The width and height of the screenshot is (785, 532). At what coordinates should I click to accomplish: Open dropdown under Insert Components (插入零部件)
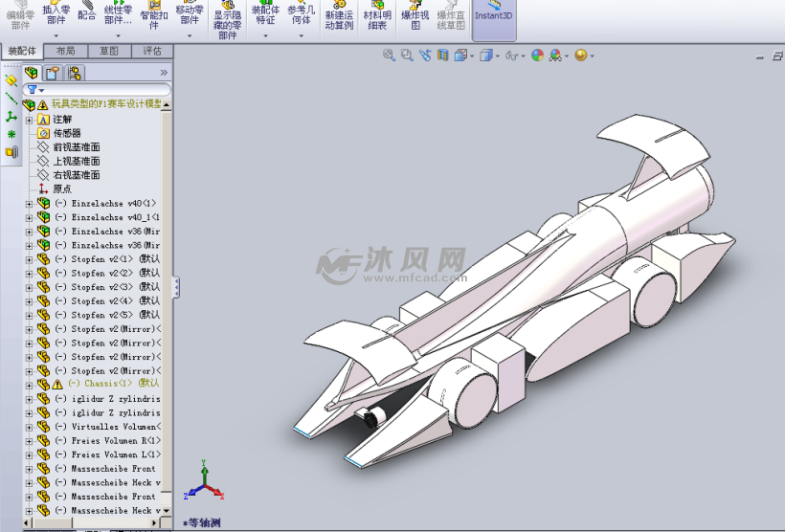[x=56, y=35]
